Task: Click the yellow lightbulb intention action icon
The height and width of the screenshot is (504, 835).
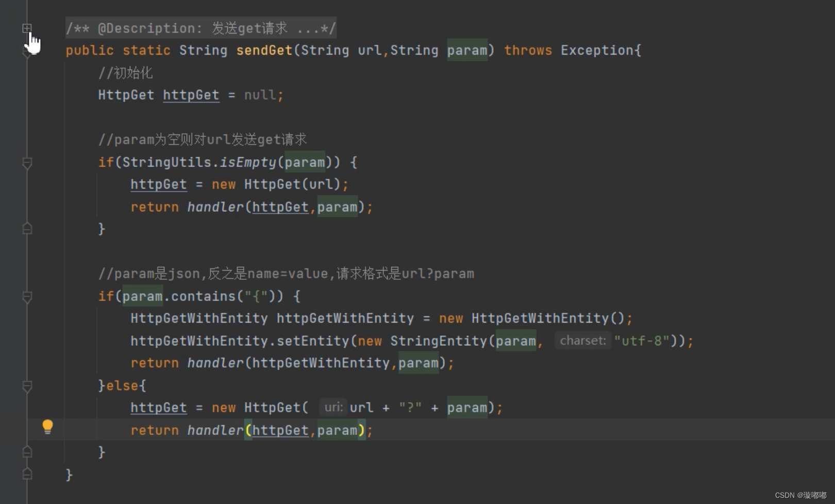Action: click(x=47, y=427)
